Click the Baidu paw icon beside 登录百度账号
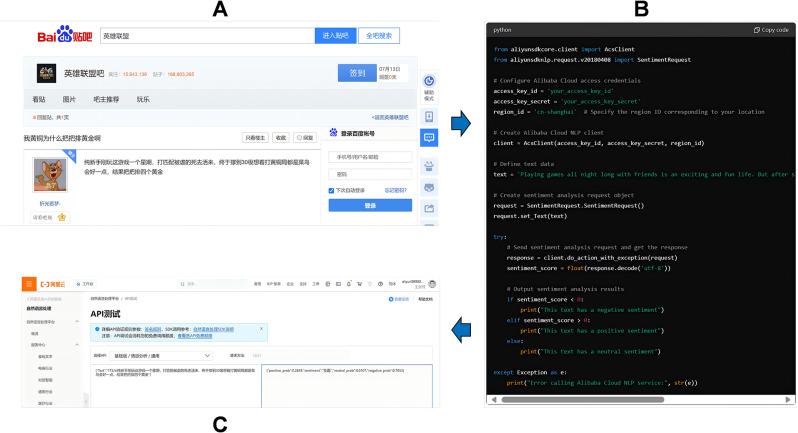This screenshot has height=433, width=798. point(333,133)
